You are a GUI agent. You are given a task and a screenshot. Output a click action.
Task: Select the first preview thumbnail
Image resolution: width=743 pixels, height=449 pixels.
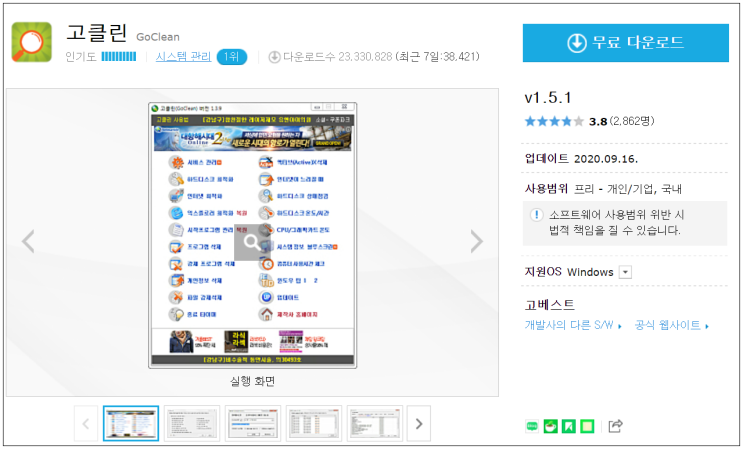tap(131, 423)
